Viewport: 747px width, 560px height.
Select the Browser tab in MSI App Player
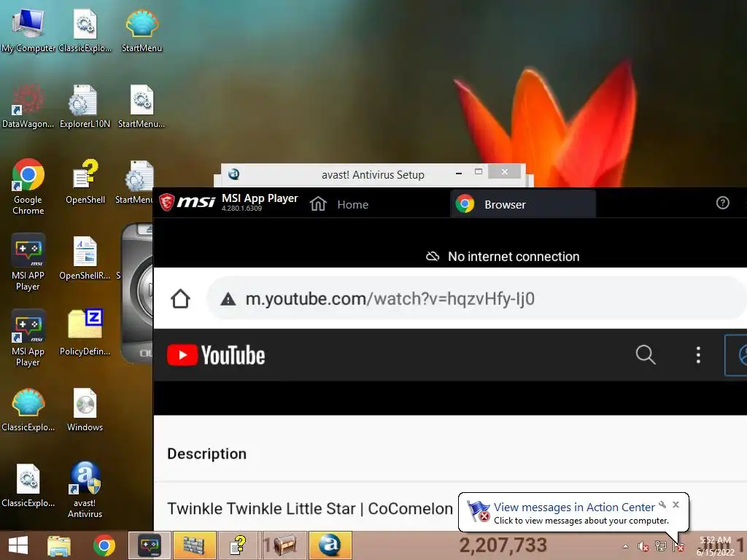pyautogui.click(x=522, y=204)
